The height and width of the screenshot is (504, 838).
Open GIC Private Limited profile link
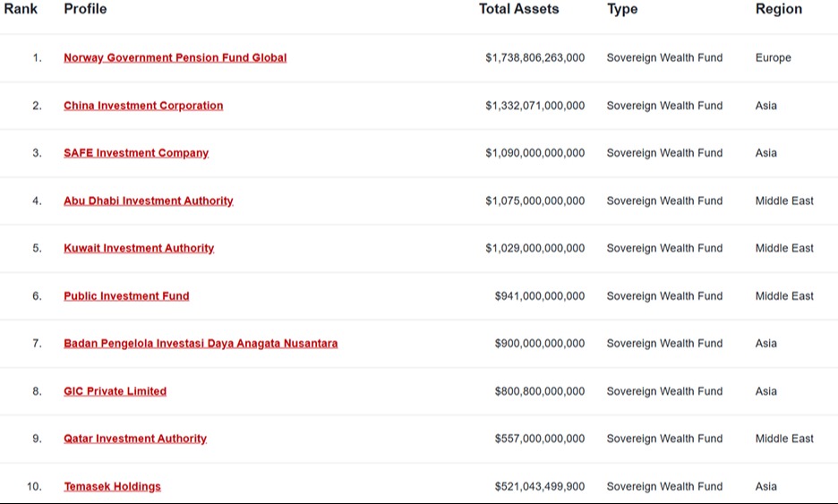(115, 391)
